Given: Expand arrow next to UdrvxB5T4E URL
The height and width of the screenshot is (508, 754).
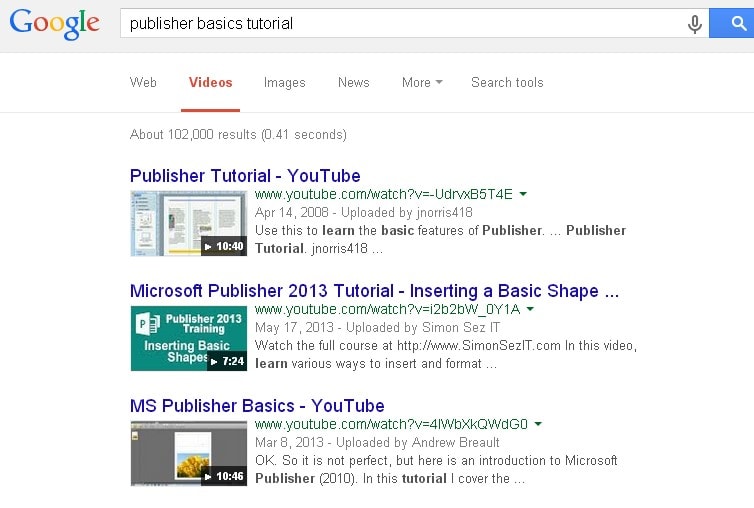Looking at the screenshot, I should (523, 194).
